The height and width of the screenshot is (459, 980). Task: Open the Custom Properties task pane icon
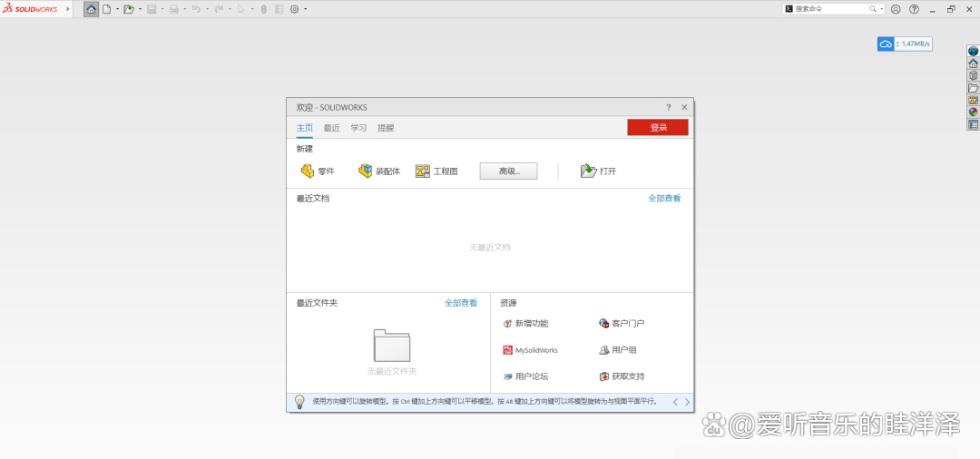coord(973,124)
